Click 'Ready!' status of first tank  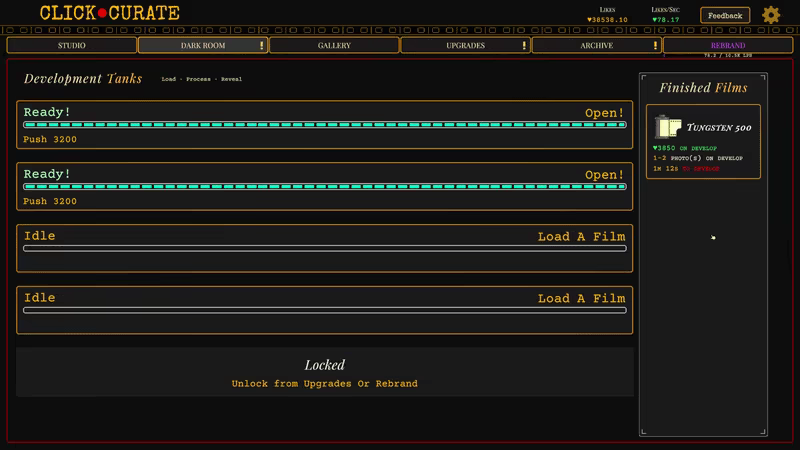coord(47,112)
